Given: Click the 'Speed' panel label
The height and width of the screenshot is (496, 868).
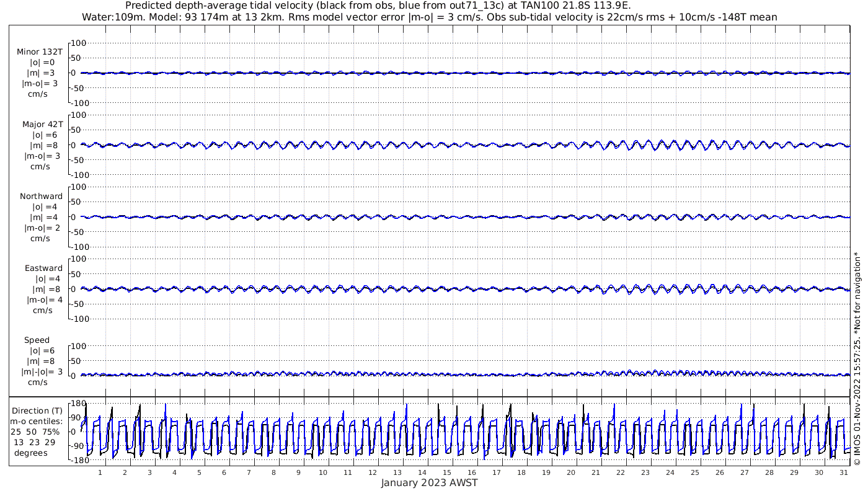Looking at the screenshot, I should coord(37,340).
